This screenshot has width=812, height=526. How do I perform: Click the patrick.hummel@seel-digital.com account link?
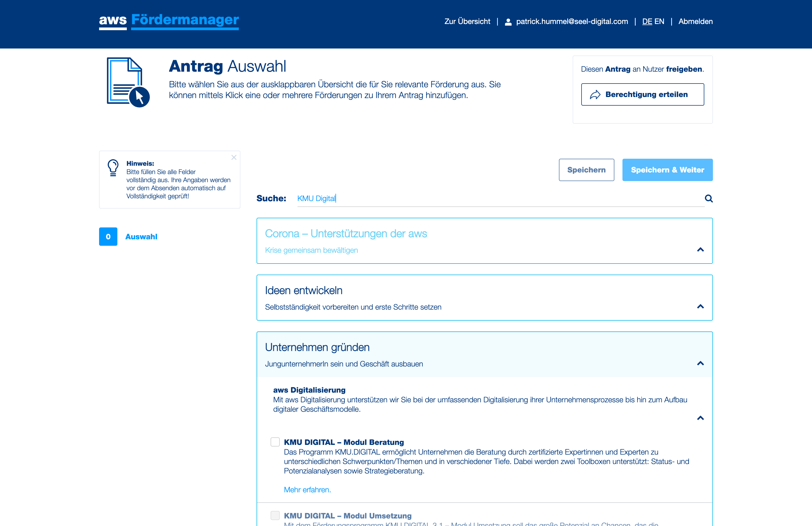pos(572,22)
